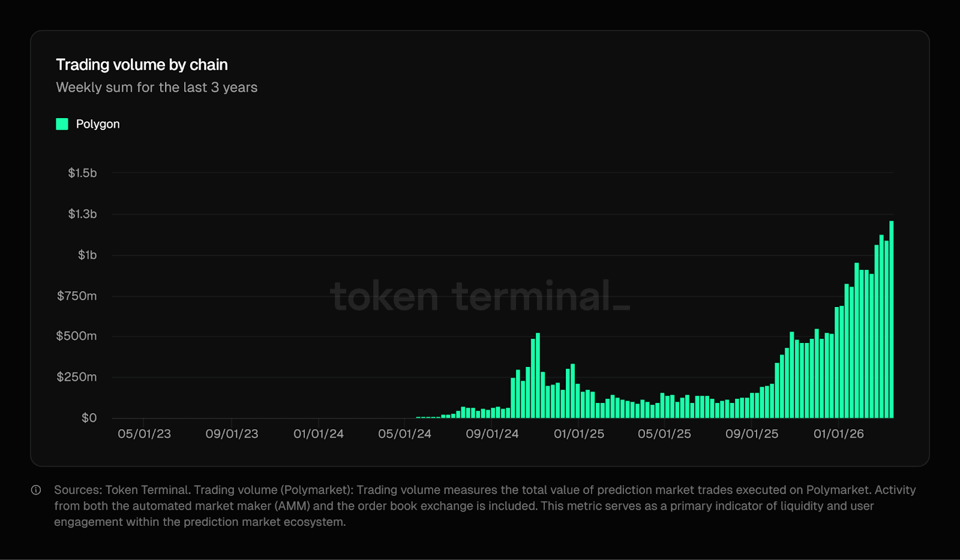
Task: Click the chart title Trading volume by chain
Action: (142, 64)
